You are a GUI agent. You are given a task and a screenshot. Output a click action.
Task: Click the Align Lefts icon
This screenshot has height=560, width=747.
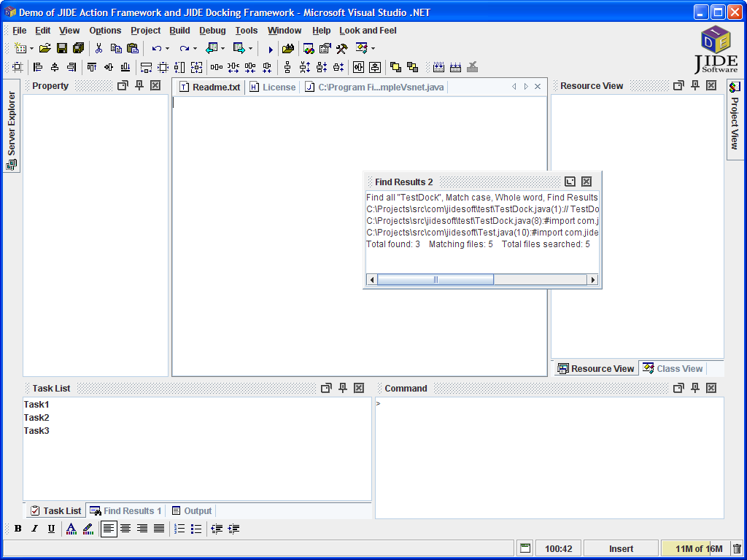click(38, 67)
